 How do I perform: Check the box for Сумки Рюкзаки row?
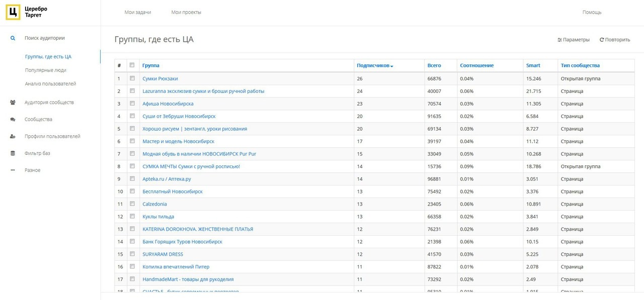[132, 78]
